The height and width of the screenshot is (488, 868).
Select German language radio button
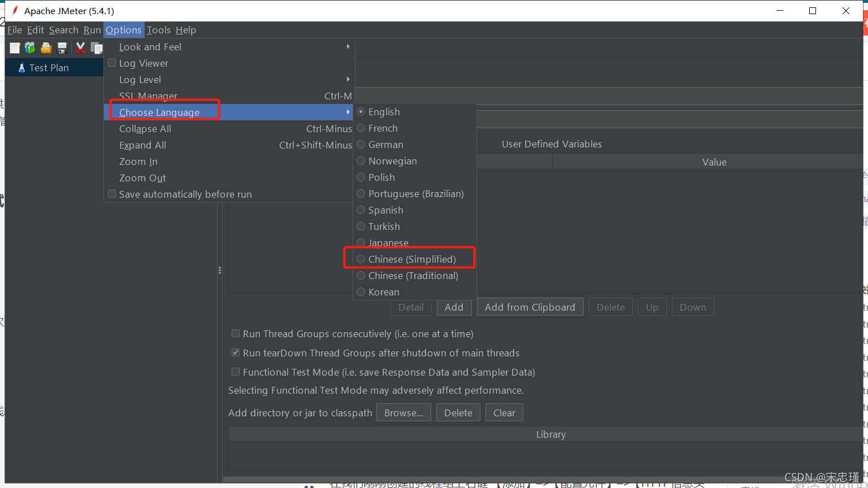point(361,145)
